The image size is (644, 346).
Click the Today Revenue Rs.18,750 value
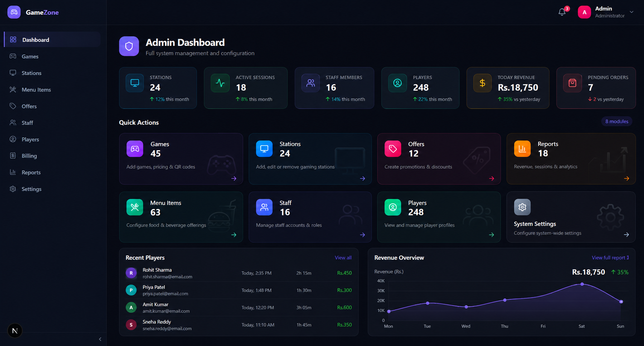pos(518,87)
